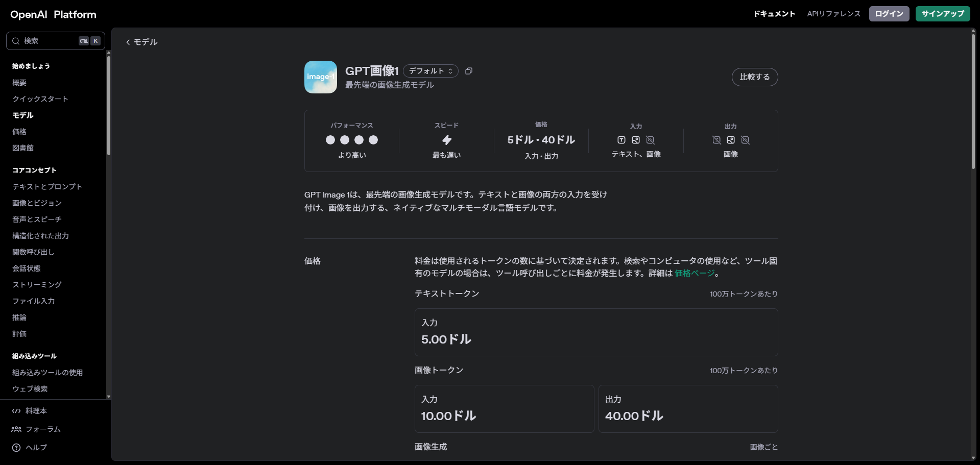Select クイックスタート in the sidebar
Screen dimensions: 980x465
[x=40, y=99]
